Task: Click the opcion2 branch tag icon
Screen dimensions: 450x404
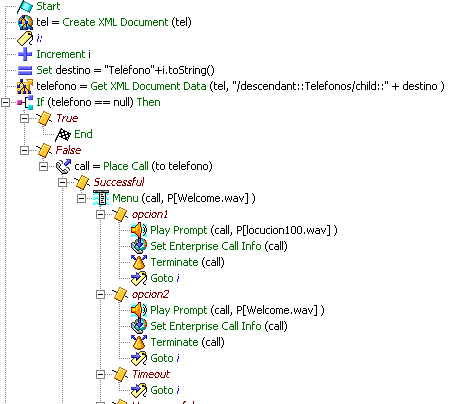Action: click(120, 294)
